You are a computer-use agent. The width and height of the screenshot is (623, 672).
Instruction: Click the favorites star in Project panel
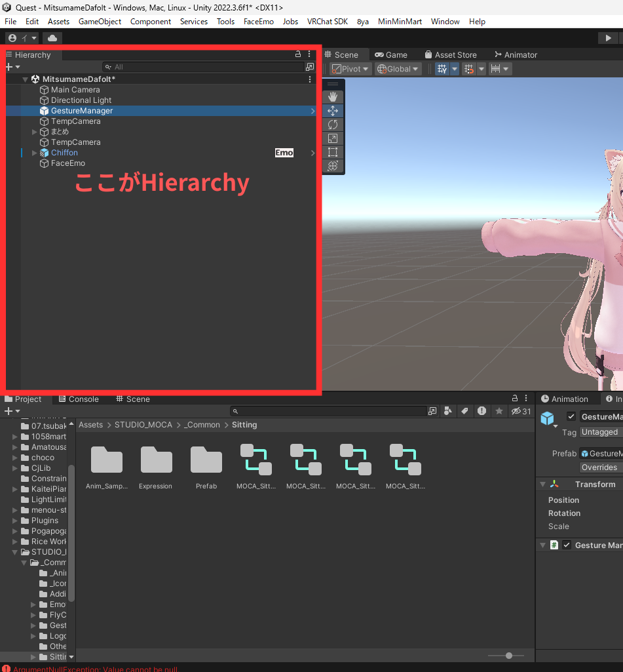click(x=499, y=411)
